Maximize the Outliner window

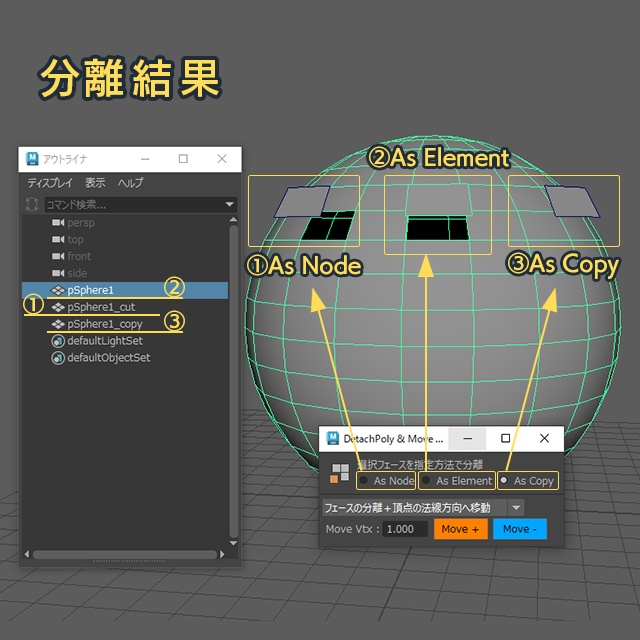click(x=183, y=159)
